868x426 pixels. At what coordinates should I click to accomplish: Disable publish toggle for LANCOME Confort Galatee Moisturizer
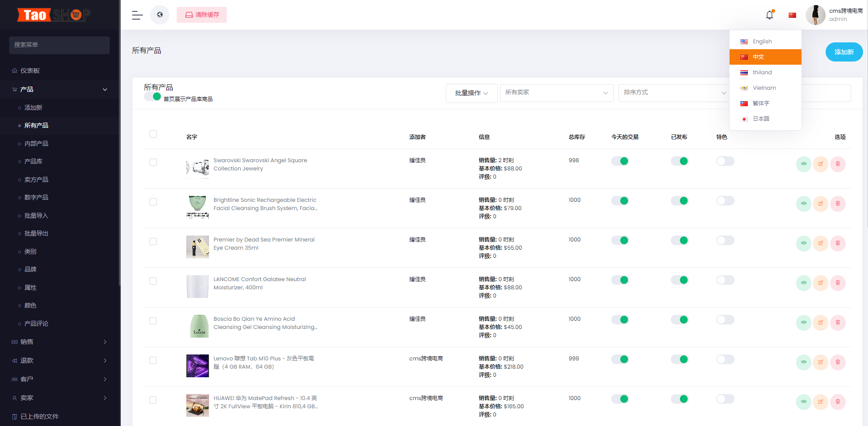(680, 280)
